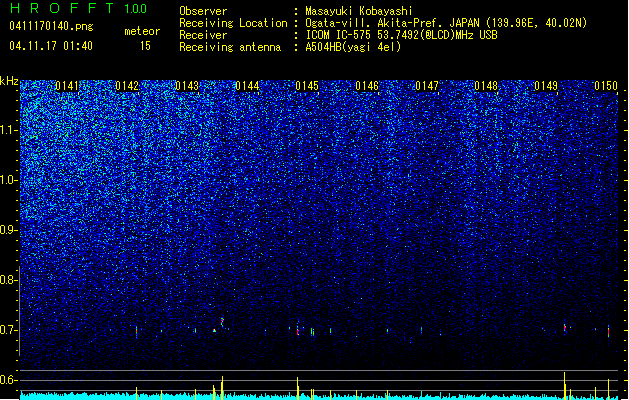This screenshot has height=400, width=629.
Task: Select the observer name Masayuki Kobayashi
Action: tap(359, 11)
